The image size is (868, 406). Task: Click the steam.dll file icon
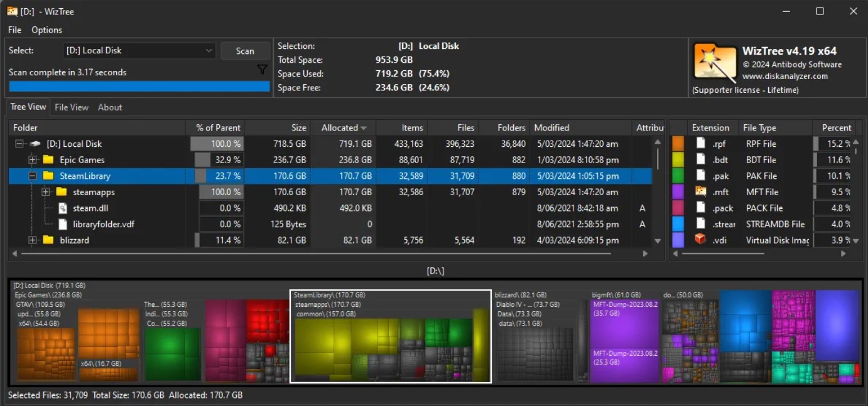click(62, 208)
